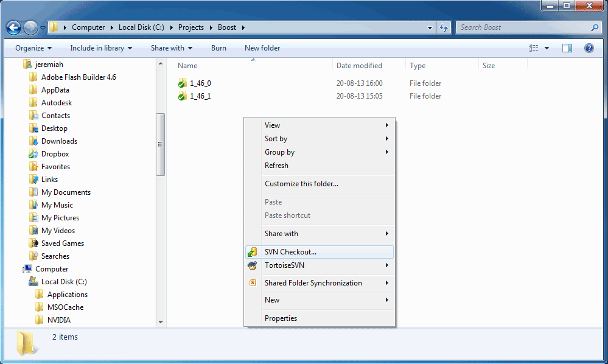Click the TortoiseSVN turtle icon
This screenshot has height=364, width=608.
(x=252, y=265)
